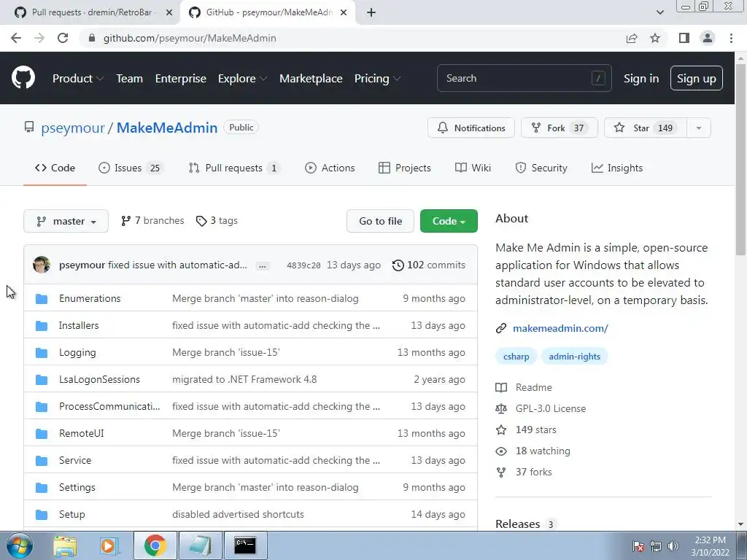Open the Security tab
Screen dimensions: 747x560
pos(541,168)
